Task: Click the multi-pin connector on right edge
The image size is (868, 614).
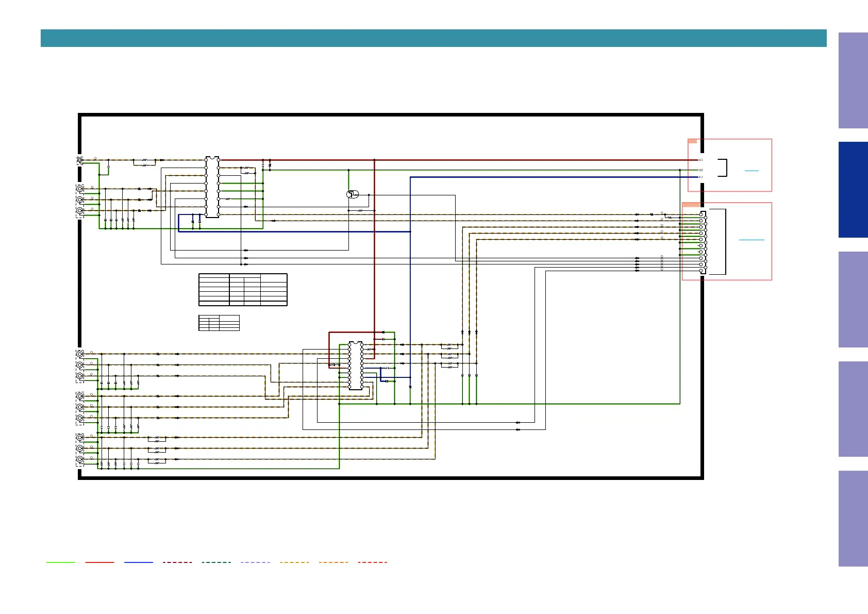Action: point(703,242)
